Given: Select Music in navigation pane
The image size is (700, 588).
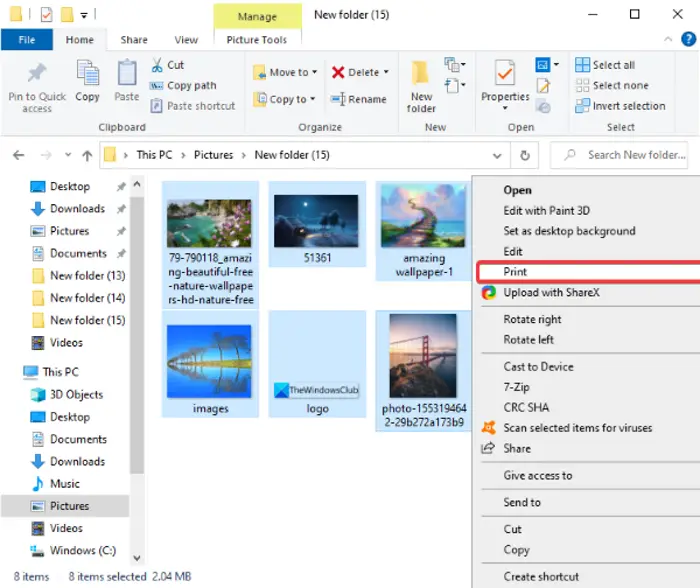Looking at the screenshot, I should (56, 484).
